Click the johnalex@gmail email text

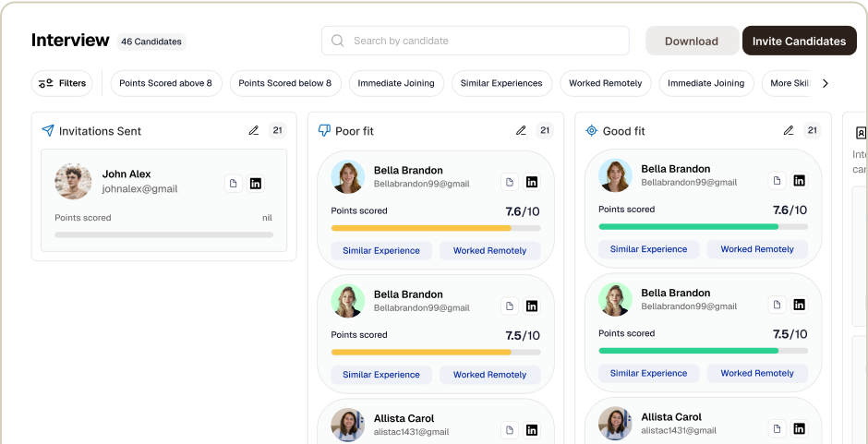(140, 189)
